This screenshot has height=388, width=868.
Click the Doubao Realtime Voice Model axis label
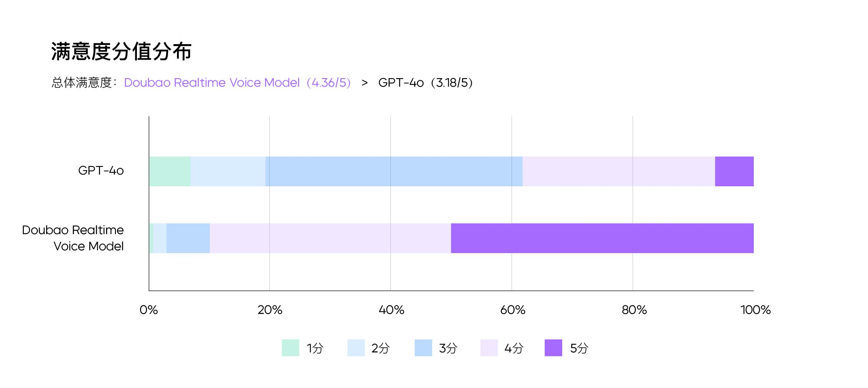73,238
